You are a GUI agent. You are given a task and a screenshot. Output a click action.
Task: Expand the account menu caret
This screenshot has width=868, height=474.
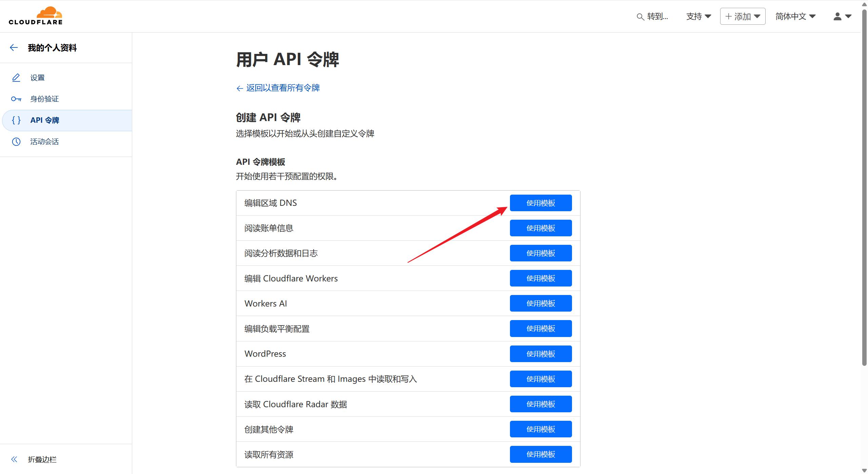848,16
